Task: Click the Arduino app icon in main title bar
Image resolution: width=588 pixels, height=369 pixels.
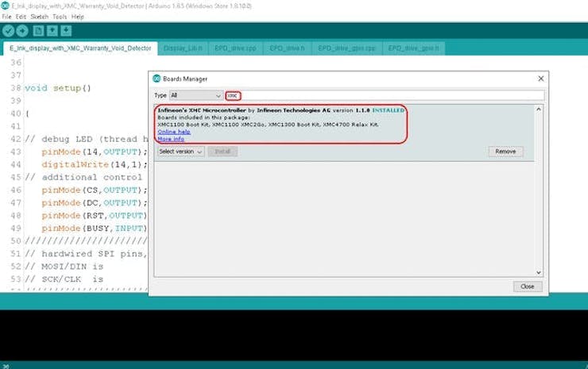Action: pyautogui.click(x=5, y=6)
